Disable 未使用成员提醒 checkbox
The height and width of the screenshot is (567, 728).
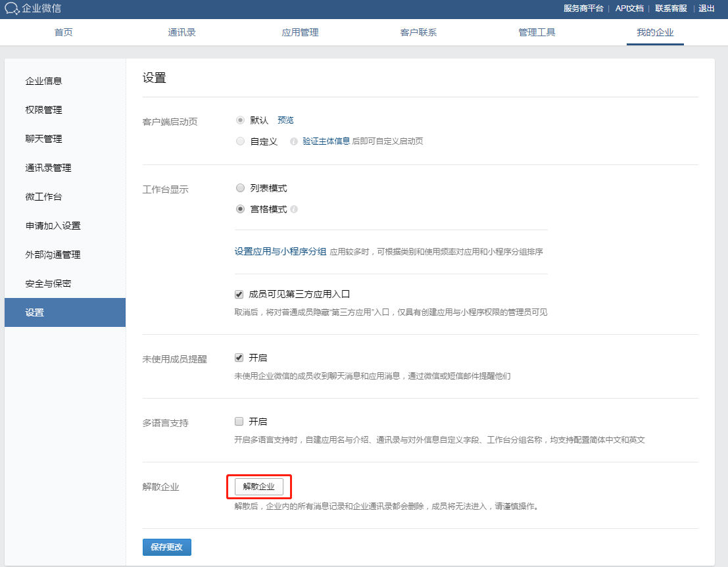pos(239,358)
